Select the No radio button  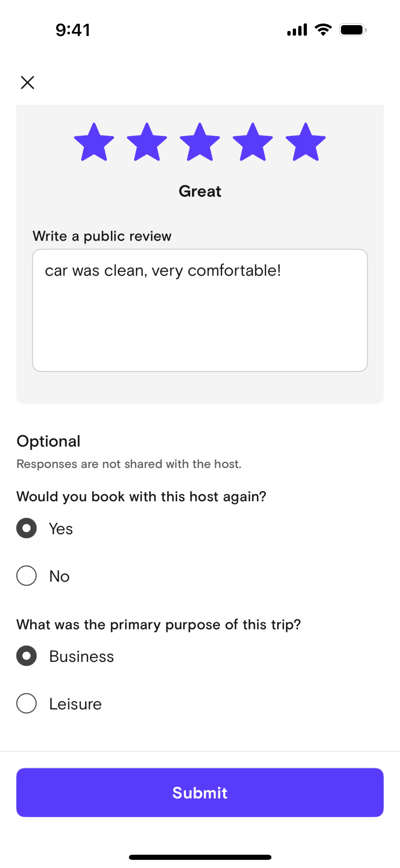pos(26,576)
